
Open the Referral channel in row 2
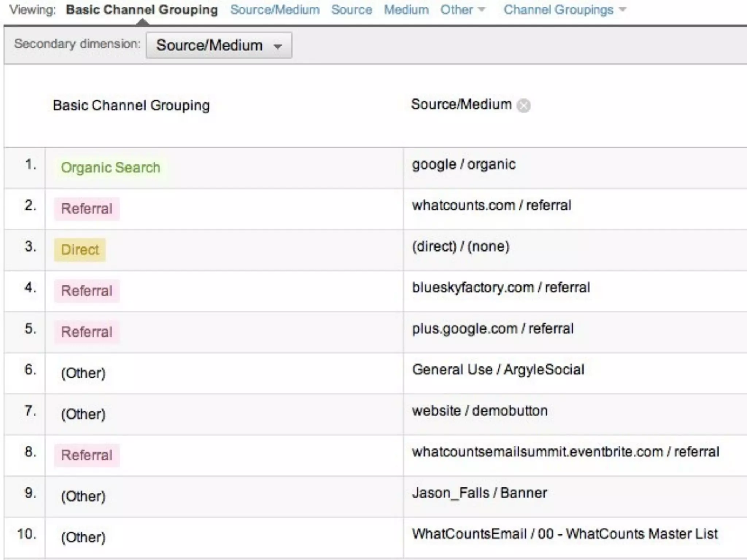[87, 209]
